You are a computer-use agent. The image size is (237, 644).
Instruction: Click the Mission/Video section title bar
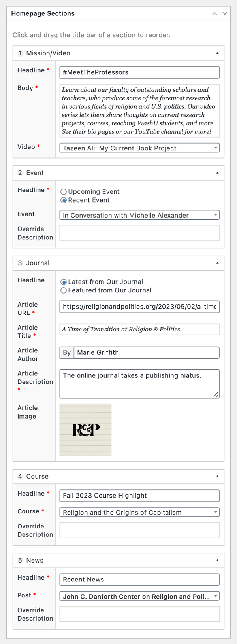(x=118, y=53)
